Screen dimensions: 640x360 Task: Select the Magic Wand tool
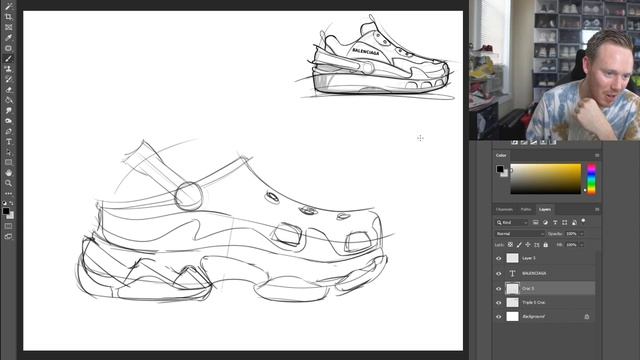(8, 6)
